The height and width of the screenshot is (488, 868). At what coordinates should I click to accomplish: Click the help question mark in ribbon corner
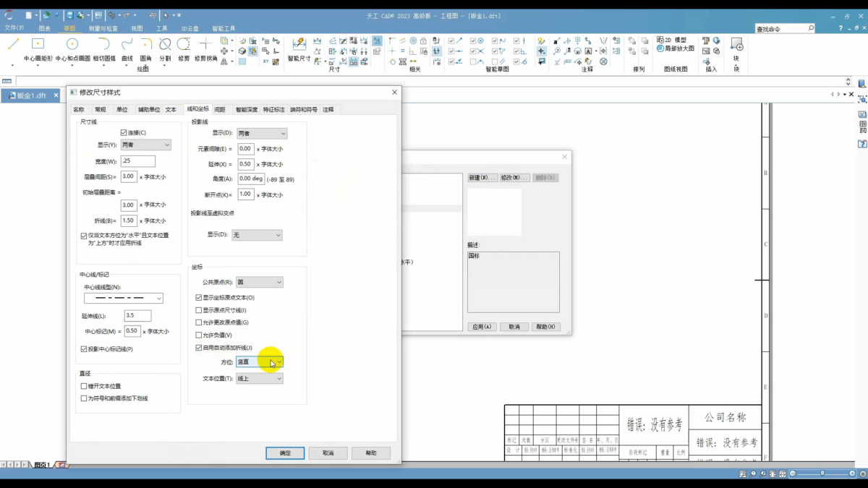841,28
